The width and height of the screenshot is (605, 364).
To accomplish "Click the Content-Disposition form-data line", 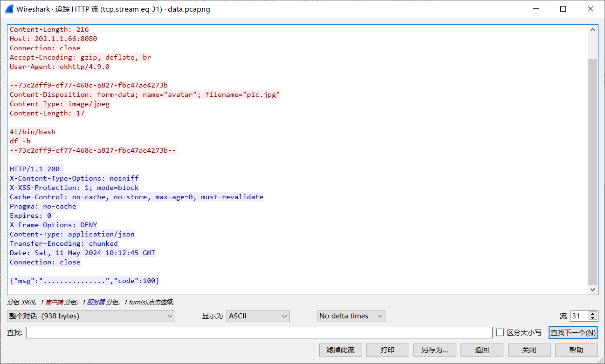I will click(145, 94).
